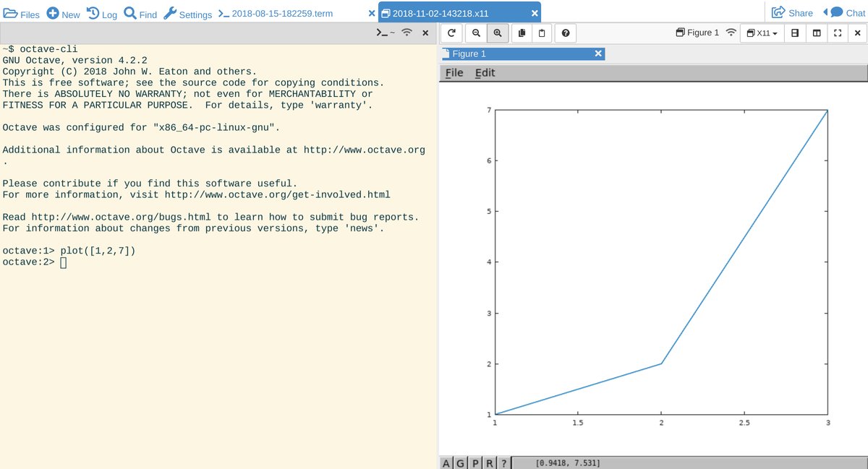Open the File menu in Figure 1
Image resolution: width=868 pixels, height=469 pixels.
(x=454, y=73)
